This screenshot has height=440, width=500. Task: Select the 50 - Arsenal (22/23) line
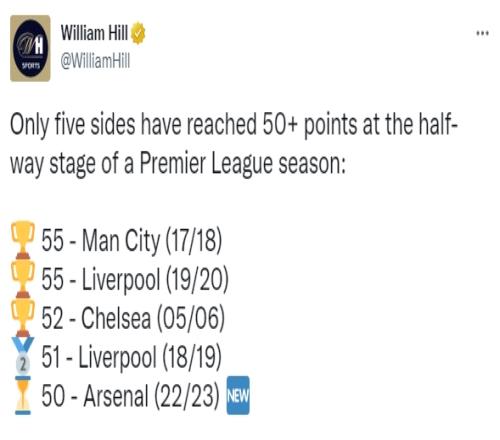(131, 396)
